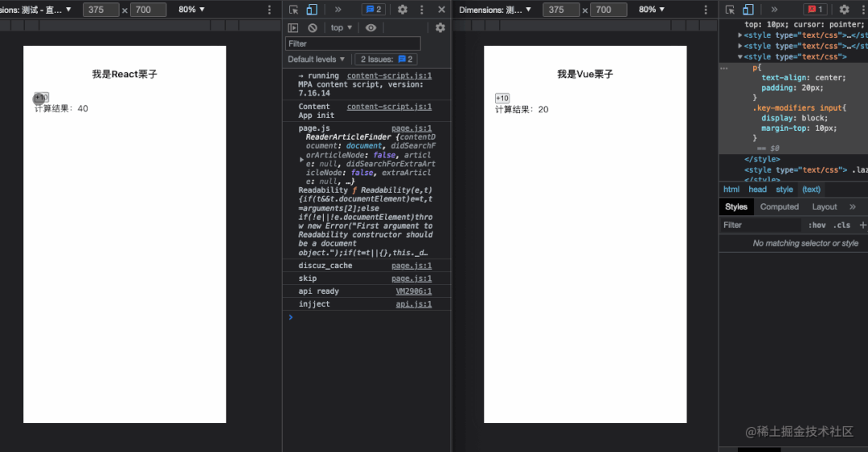
Task: Clear the console
Action: click(x=313, y=27)
